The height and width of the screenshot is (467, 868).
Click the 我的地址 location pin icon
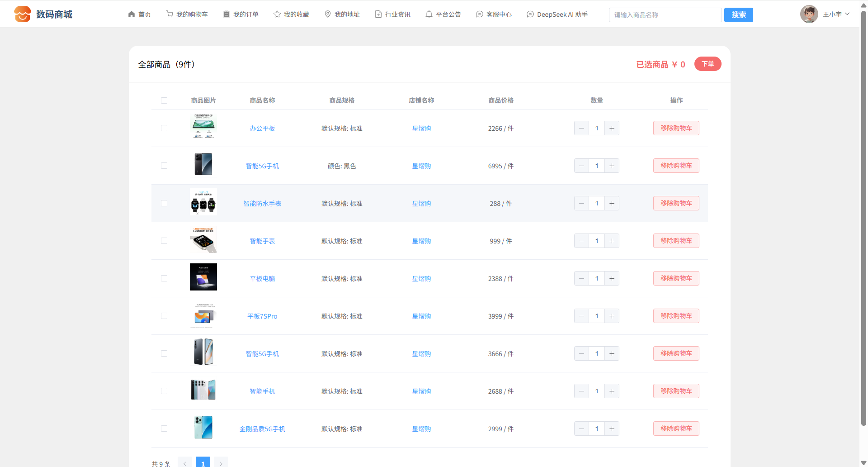pyautogui.click(x=328, y=14)
